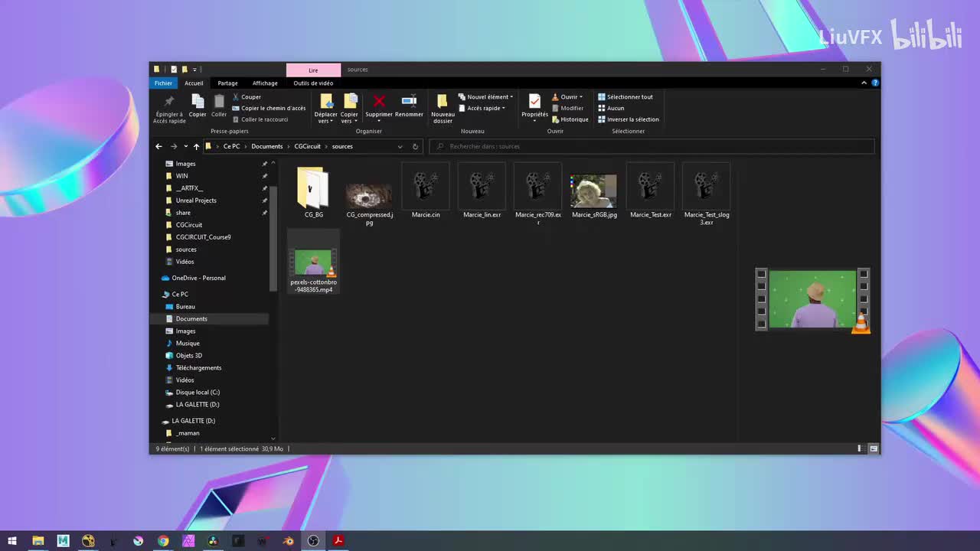
Task: Open the CG_BG folder
Action: pyautogui.click(x=313, y=192)
